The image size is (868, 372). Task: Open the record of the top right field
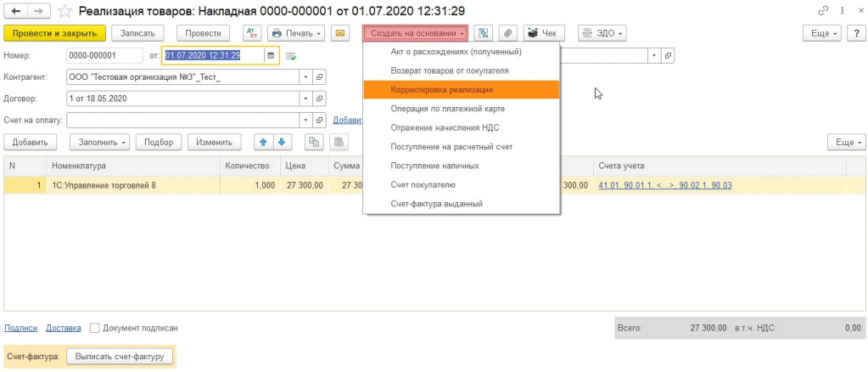coord(668,55)
